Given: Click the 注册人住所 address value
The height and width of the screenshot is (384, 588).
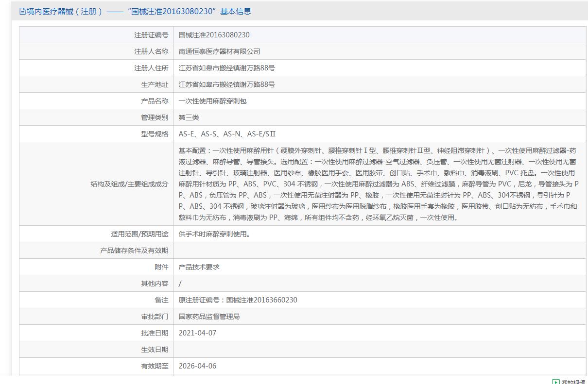Looking at the screenshot, I should coord(227,68).
